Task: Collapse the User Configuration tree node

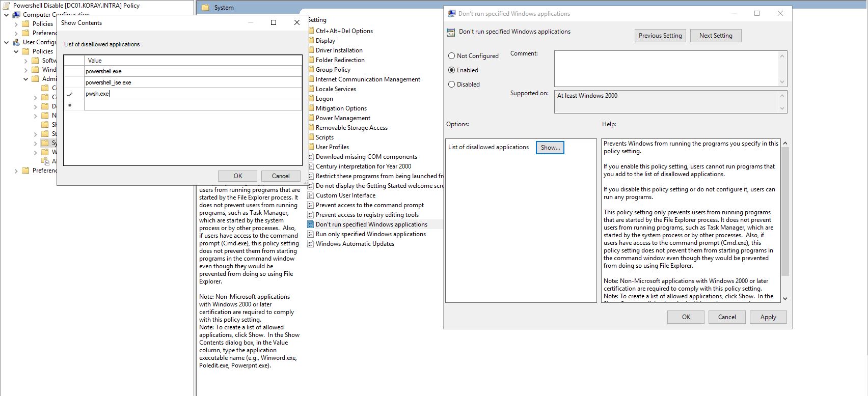Action: (x=7, y=42)
